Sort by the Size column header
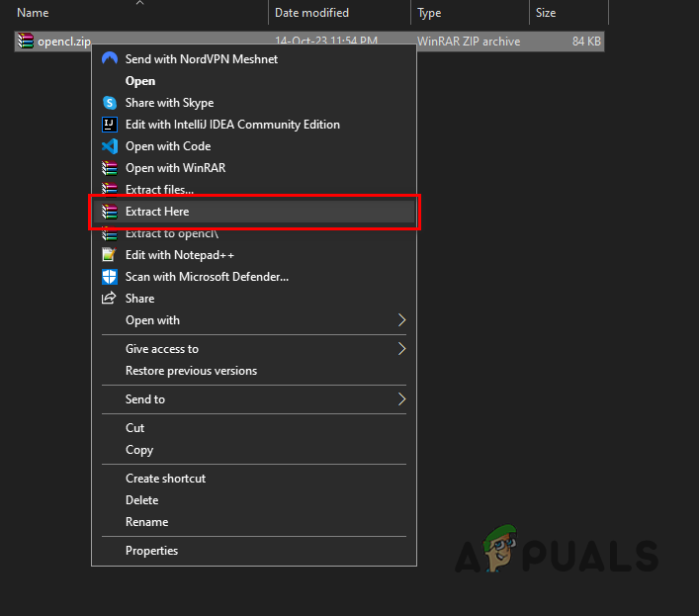The width and height of the screenshot is (699, 616). click(x=546, y=13)
